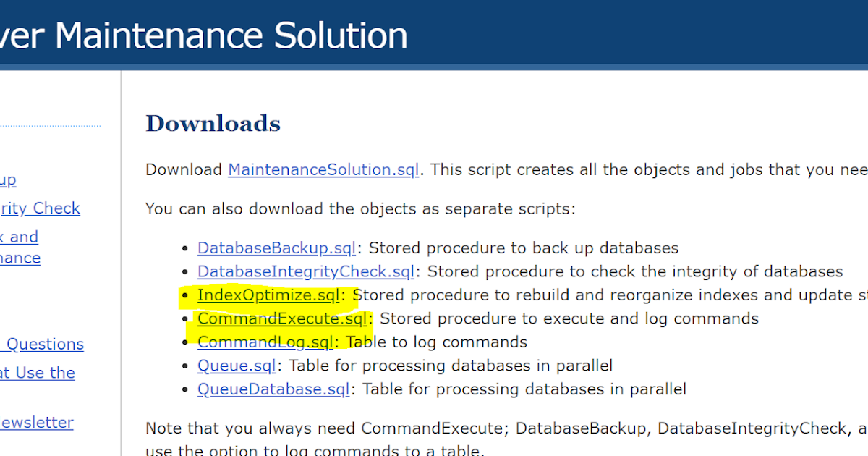Download the QueueDatabase.sql script
868x456 pixels.
tap(273, 389)
